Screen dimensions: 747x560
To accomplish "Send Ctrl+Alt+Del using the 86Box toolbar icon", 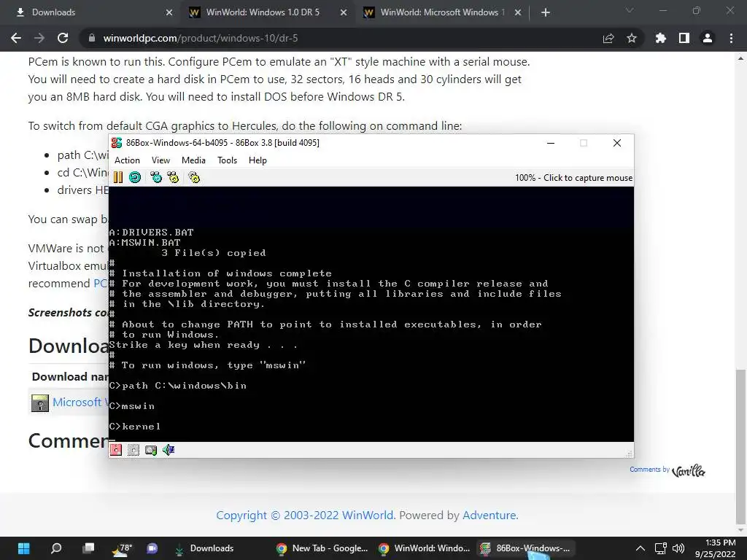I will tap(156, 178).
